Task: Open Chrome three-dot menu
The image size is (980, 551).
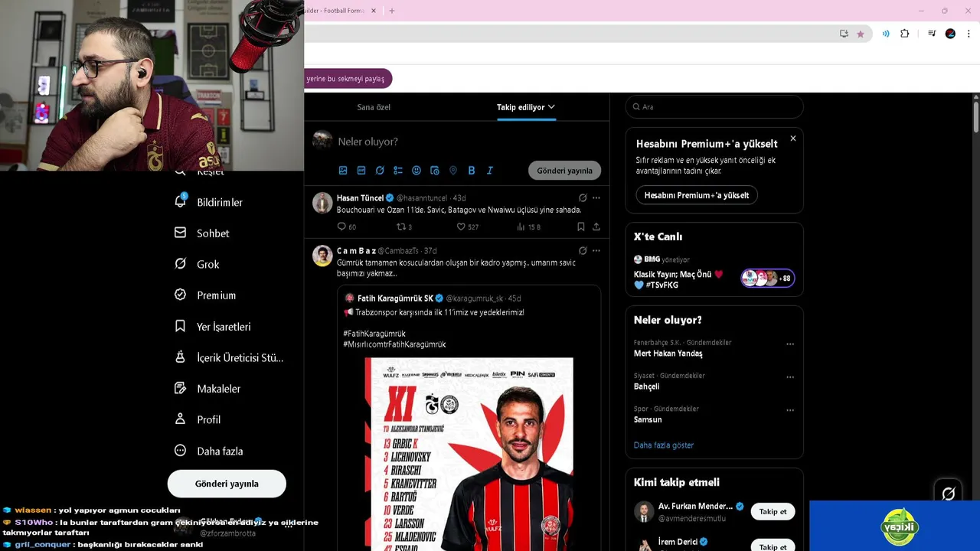Action: click(969, 34)
